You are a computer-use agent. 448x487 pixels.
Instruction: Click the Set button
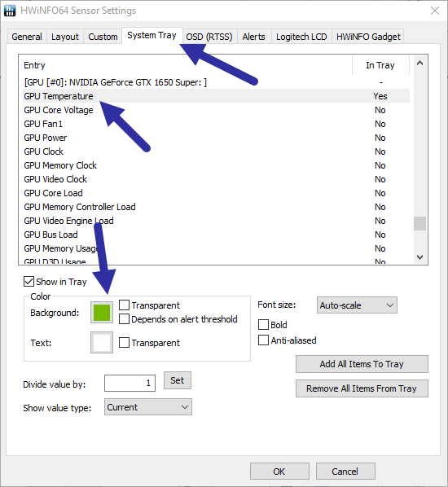178,380
